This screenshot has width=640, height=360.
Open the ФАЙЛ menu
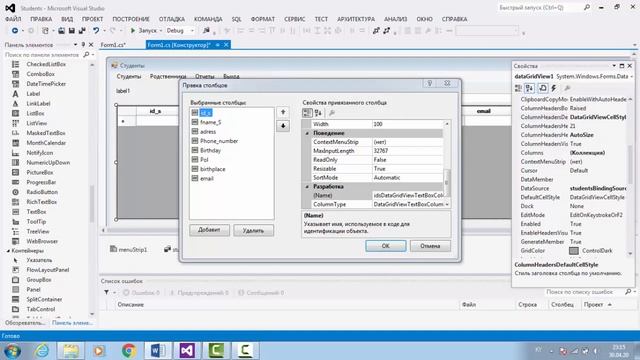tap(13, 19)
